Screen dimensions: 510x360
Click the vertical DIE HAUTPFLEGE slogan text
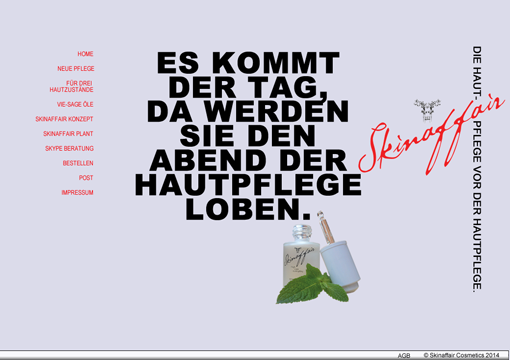tap(477, 169)
